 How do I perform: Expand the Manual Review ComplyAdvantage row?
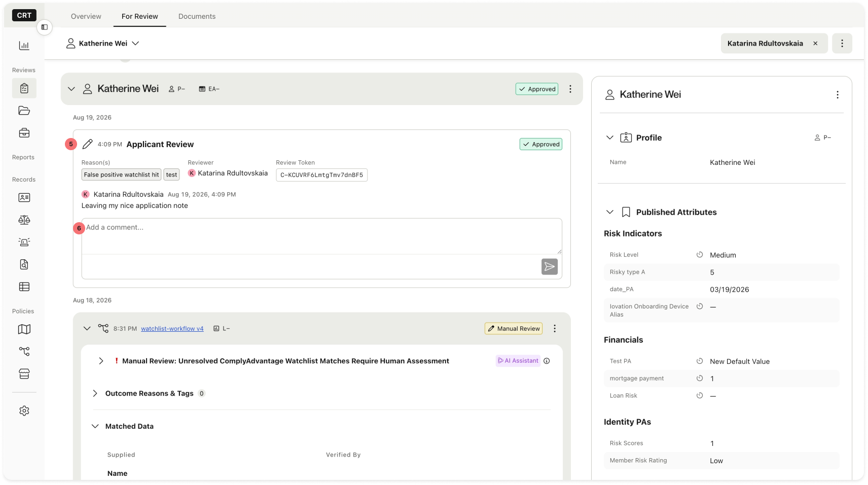pos(101,361)
